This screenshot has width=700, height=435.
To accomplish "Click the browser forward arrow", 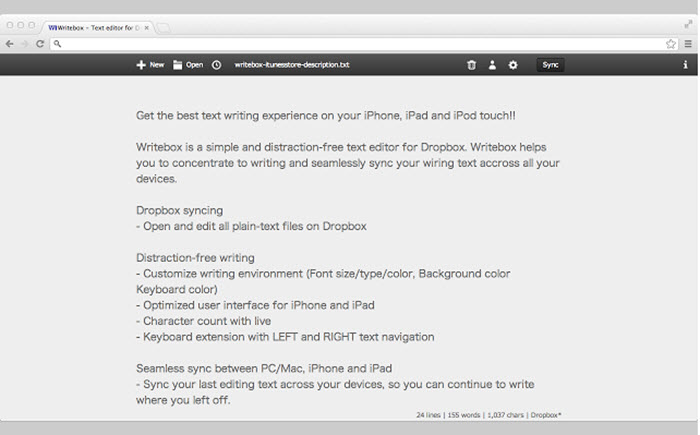I will (25, 44).
